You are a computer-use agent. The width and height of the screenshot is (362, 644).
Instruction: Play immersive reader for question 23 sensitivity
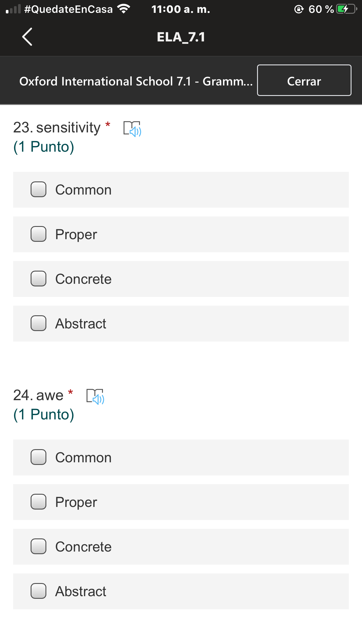click(132, 129)
